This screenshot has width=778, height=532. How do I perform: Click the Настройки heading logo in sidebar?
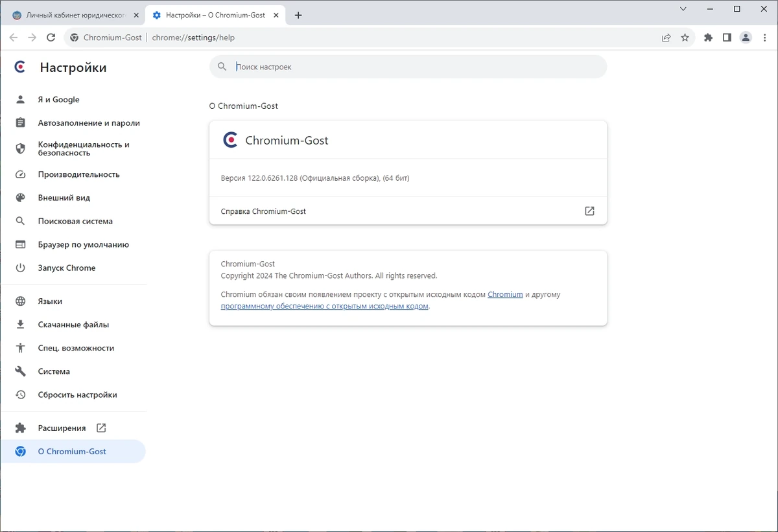[x=20, y=67]
